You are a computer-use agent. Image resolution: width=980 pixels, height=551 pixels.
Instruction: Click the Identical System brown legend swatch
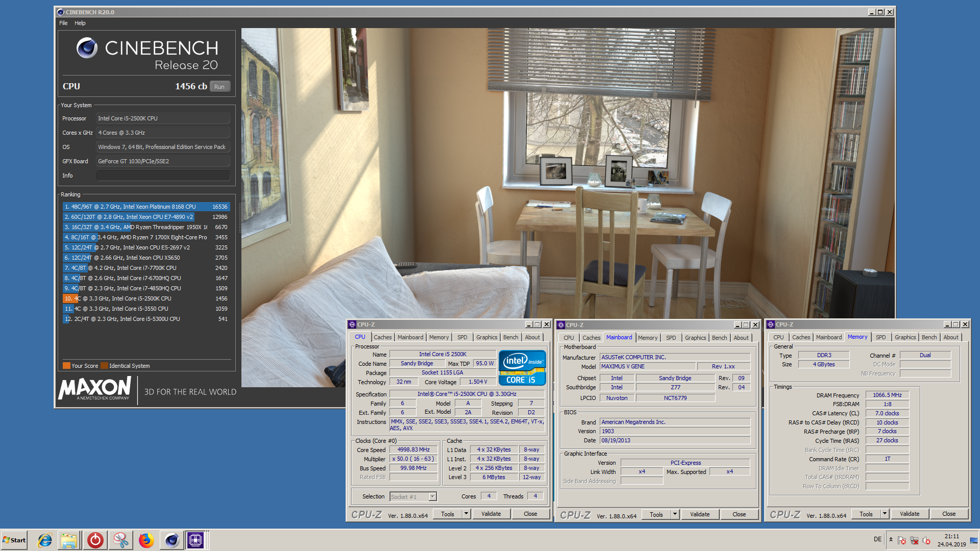[x=104, y=365]
